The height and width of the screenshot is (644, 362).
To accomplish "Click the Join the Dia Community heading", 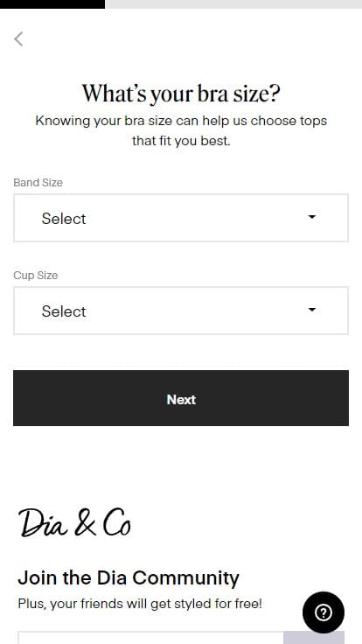I will pyautogui.click(x=129, y=577).
